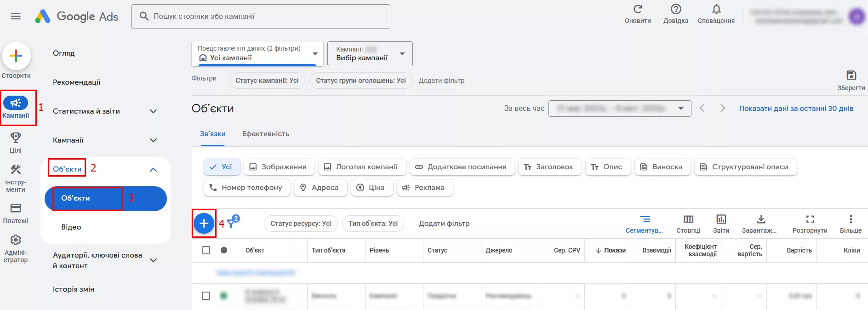Click Показати дані за останні 30 днів
This screenshot has height=310, width=868.
point(796,109)
